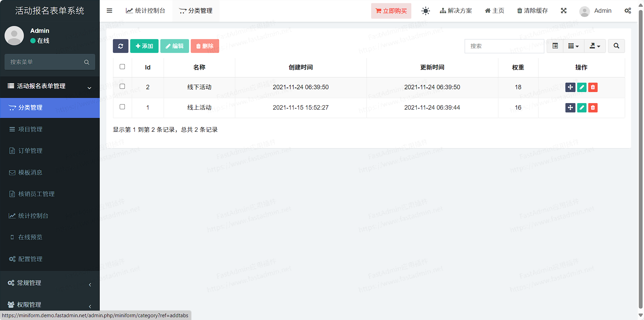
Task: Open 核销员工管理 in the sidebar
Action: pyautogui.click(x=50, y=194)
